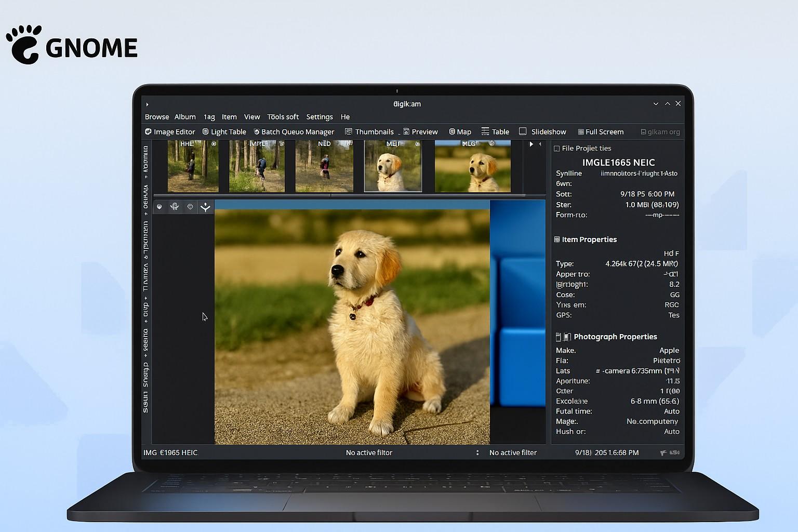Screen dimensions: 798x532
Task: Open the Album menu
Action: [185, 117]
